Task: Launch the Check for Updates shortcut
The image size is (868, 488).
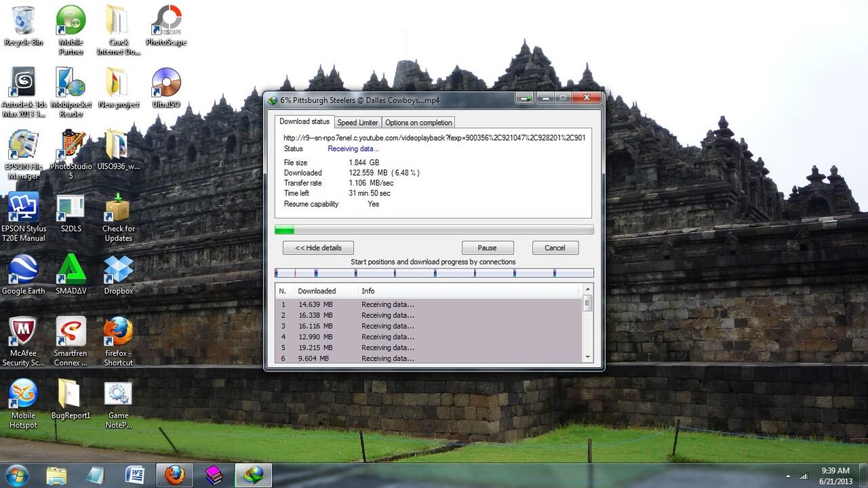Action: coord(119,217)
